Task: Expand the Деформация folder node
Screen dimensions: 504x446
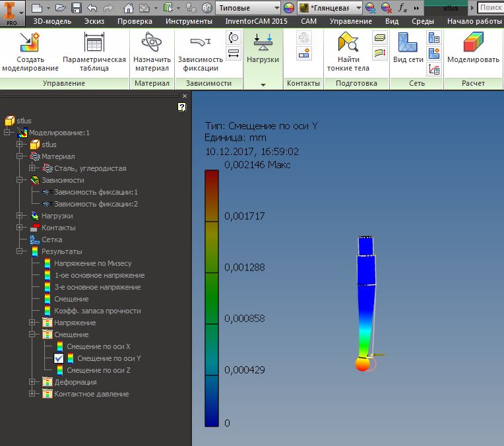Action: click(32, 382)
